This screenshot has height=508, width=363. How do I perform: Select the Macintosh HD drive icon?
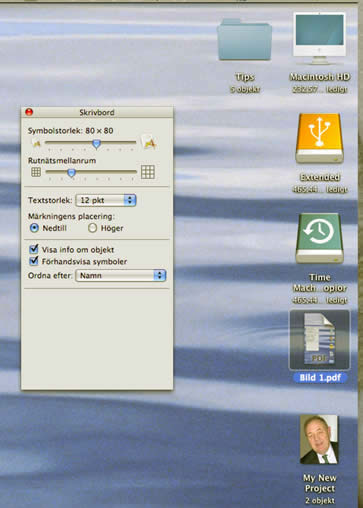coord(319,38)
